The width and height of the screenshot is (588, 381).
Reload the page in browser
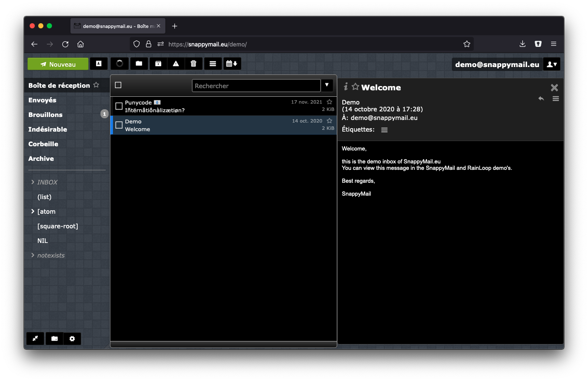[x=65, y=44]
